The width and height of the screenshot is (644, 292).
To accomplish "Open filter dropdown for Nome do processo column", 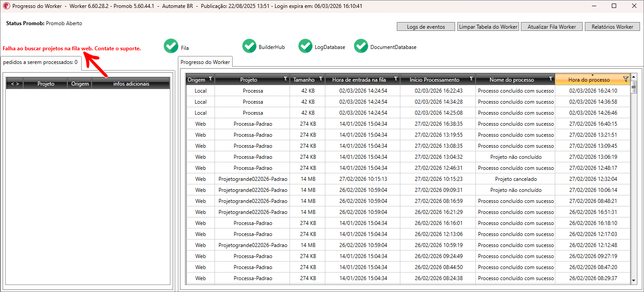I will 550,79.
